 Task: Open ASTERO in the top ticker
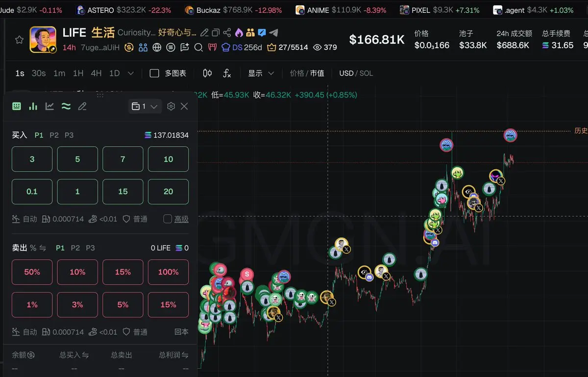pos(124,10)
